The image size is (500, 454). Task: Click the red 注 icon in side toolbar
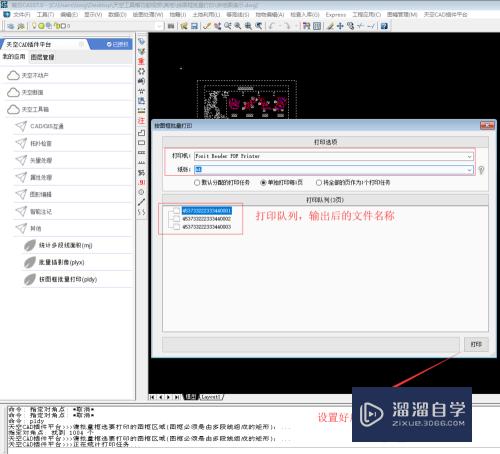(x=141, y=121)
